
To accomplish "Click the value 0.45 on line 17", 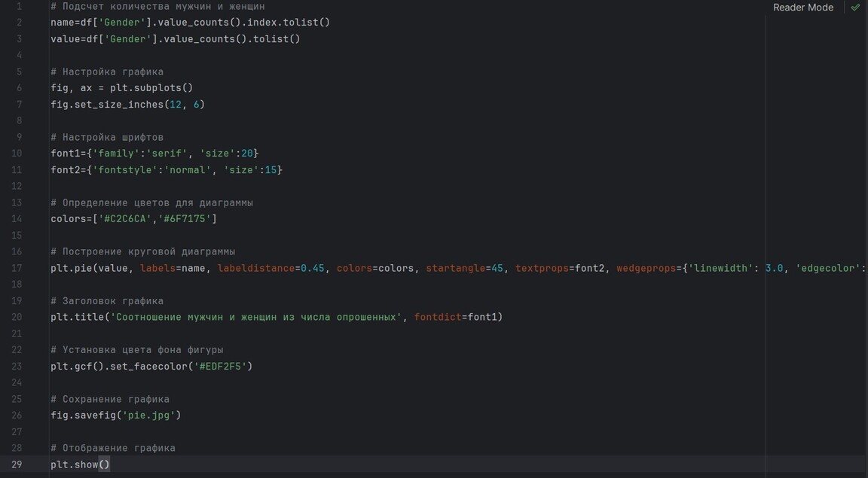I will pos(313,268).
